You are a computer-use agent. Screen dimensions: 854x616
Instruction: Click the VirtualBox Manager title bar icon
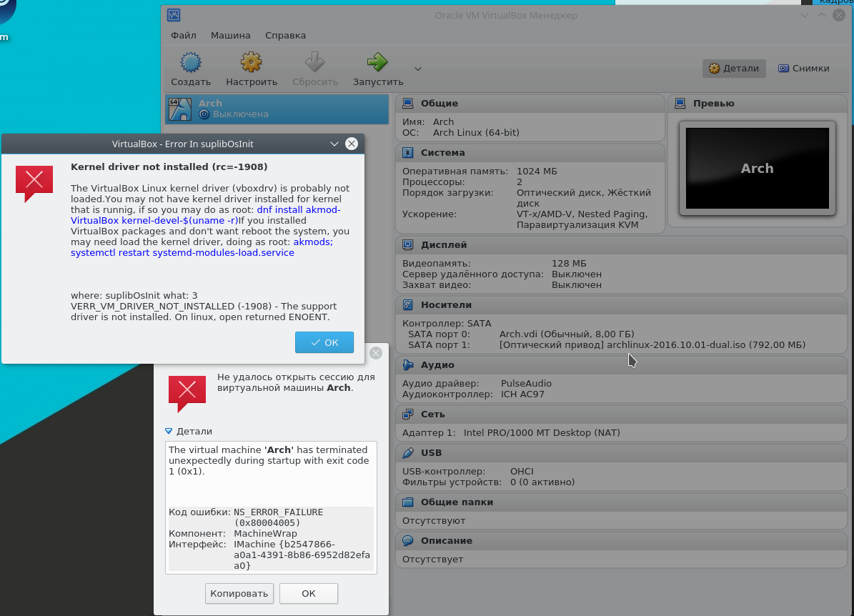[174, 15]
